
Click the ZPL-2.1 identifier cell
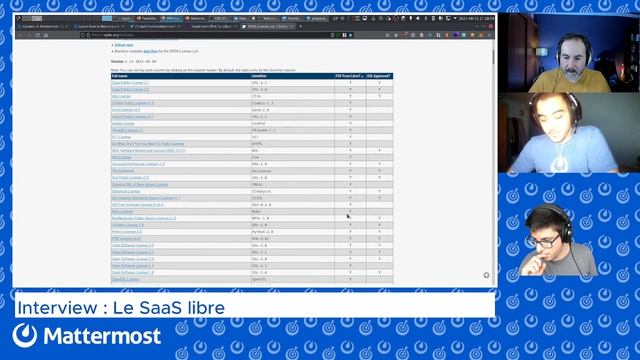[x=292, y=83]
